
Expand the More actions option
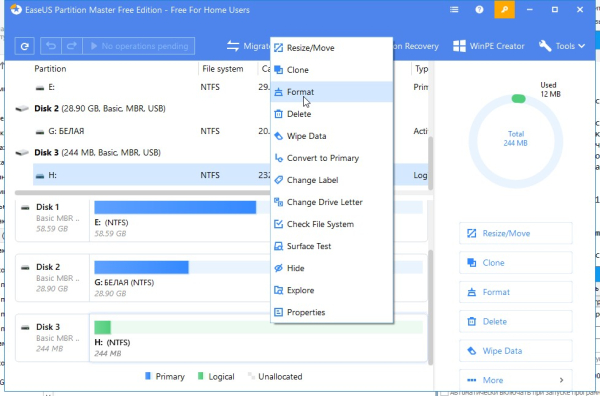click(515, 380)
